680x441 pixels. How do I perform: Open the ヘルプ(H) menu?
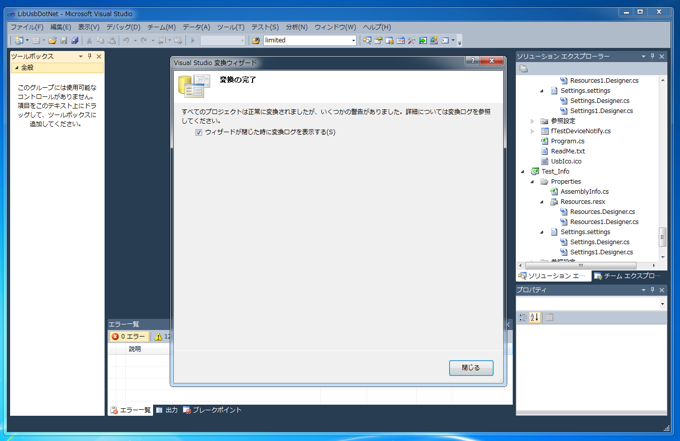tap(377, 27)
